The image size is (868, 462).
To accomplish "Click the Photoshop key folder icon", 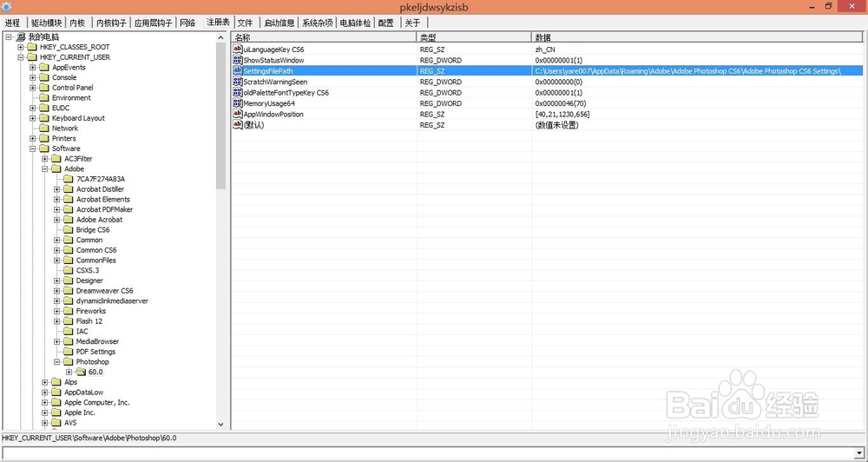I will coord(68,362).
